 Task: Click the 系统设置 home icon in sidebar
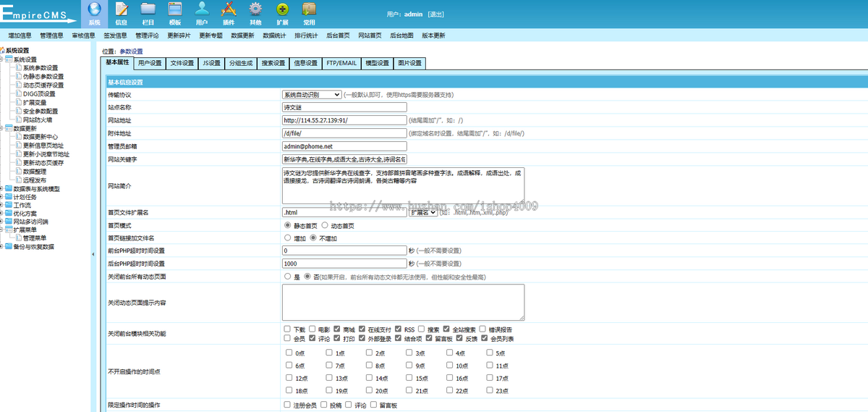[x=3, y=51]
